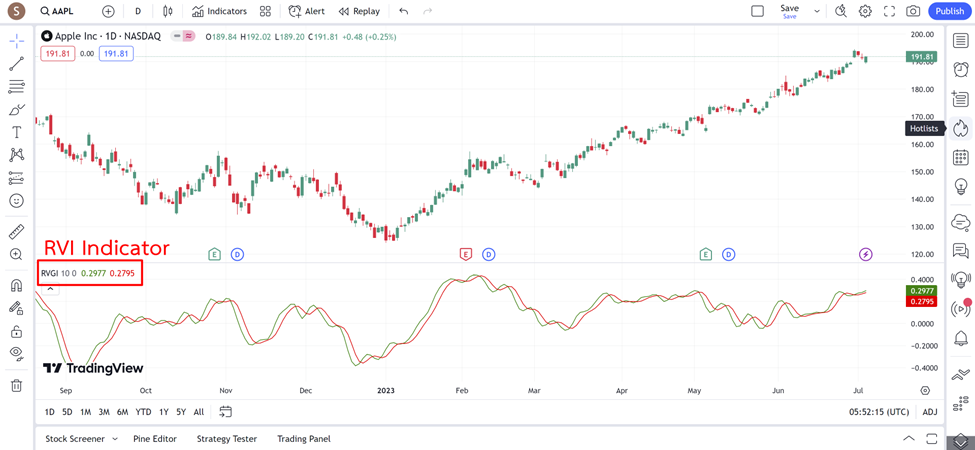
Task: Toggle lock all drawings
Action: click(17, 331)
